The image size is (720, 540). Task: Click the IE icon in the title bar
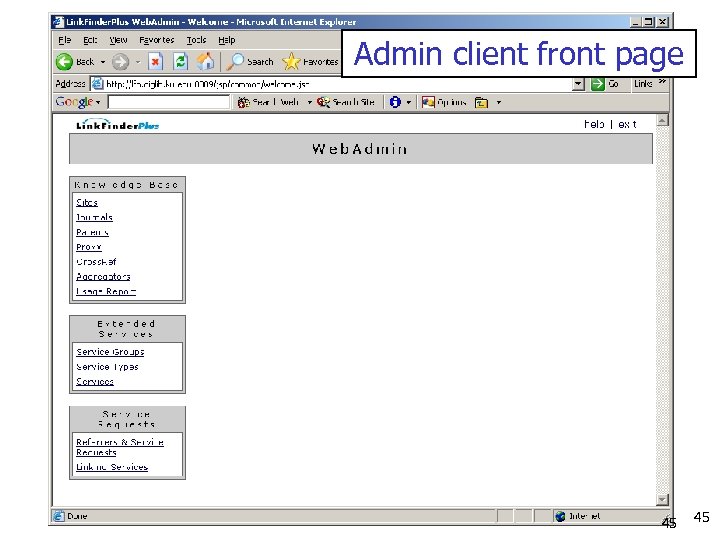58,22
